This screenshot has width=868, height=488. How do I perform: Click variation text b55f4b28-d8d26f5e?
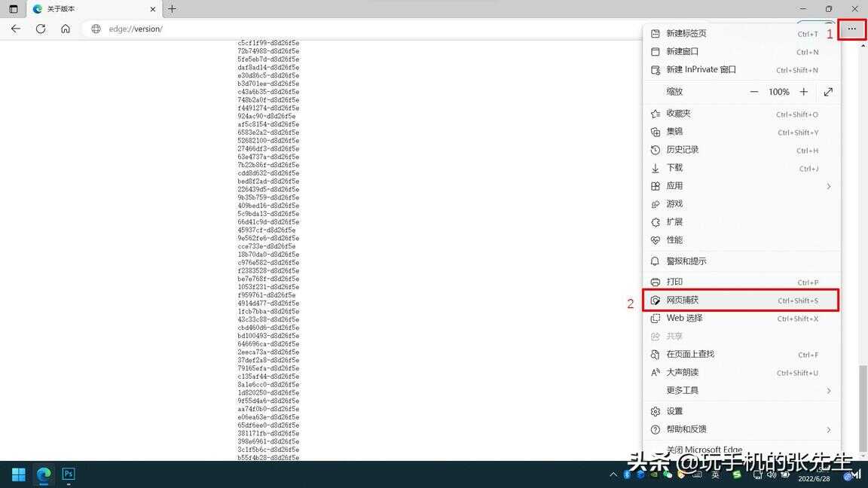268,458
